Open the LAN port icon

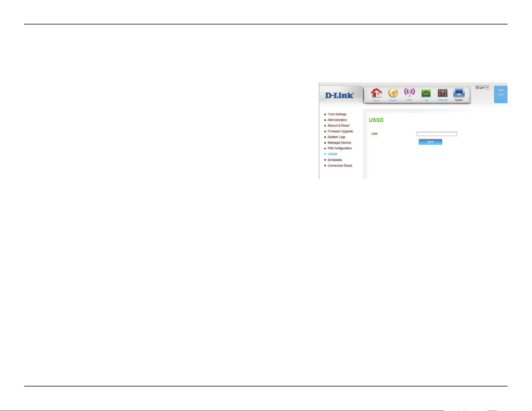pos(426,94)
